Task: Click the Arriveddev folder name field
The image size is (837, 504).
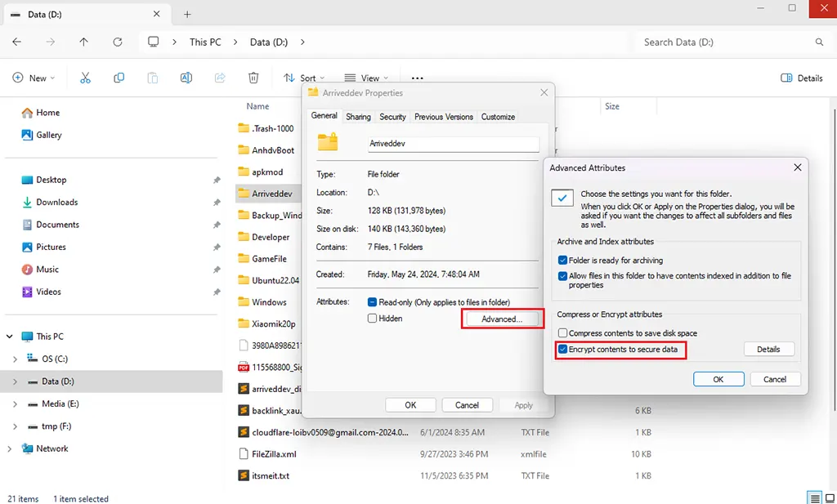Action: (453, 144)
